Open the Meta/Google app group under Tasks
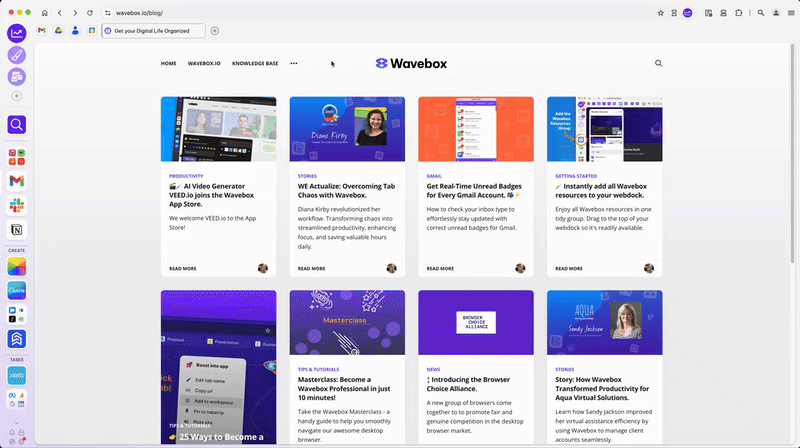 click(x=17, y=400)
